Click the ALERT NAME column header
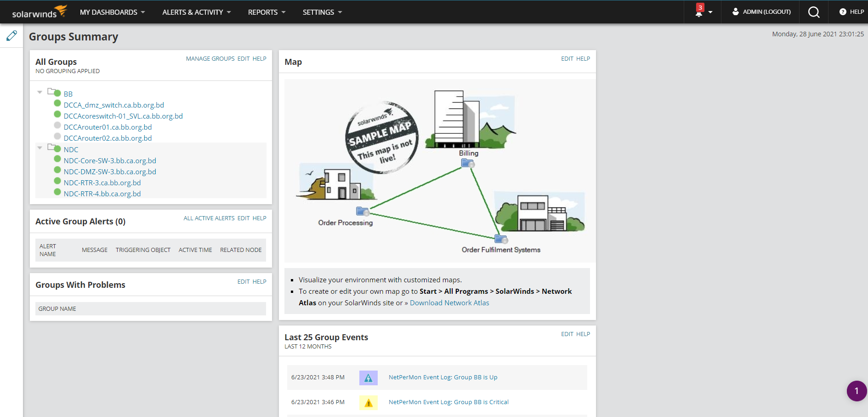This screenshot has width=868, height=417. 48,250
